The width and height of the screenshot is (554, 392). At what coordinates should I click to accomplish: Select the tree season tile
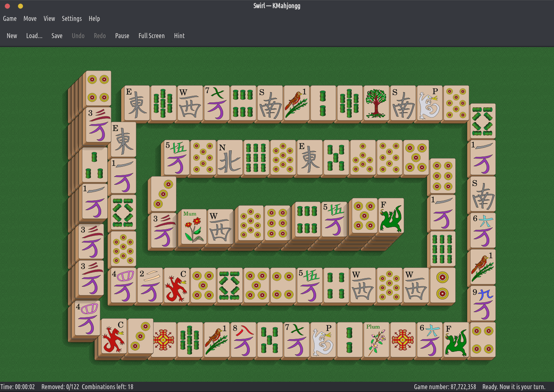pyautogui.click(x=376, y=103)
